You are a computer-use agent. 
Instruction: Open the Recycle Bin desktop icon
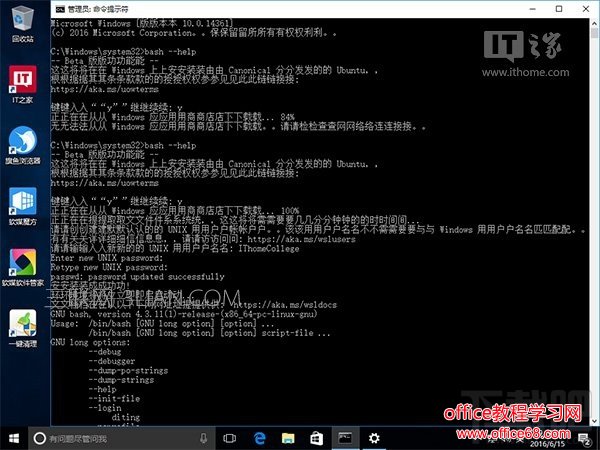point(23,24)
